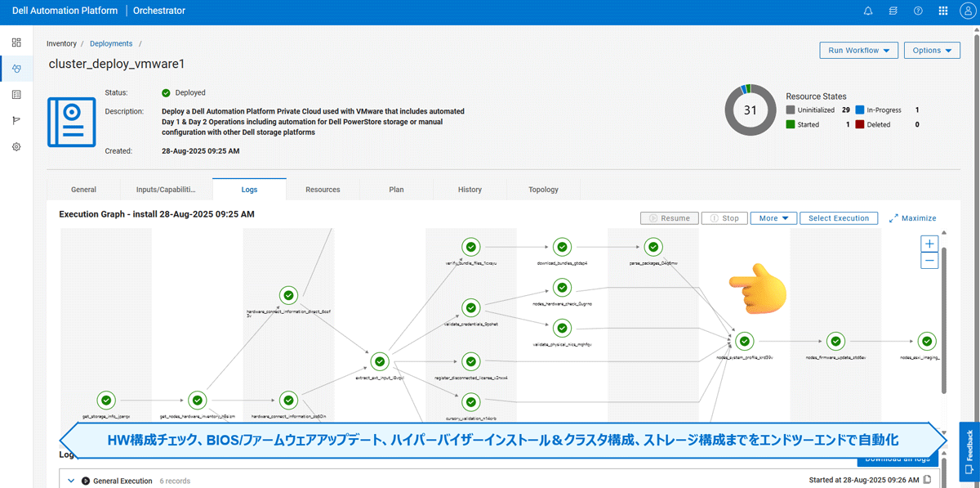Click the deployment blueprint thumbnail icon
The width and height of the screenshot is (980, 488).
tap(71, 122)
